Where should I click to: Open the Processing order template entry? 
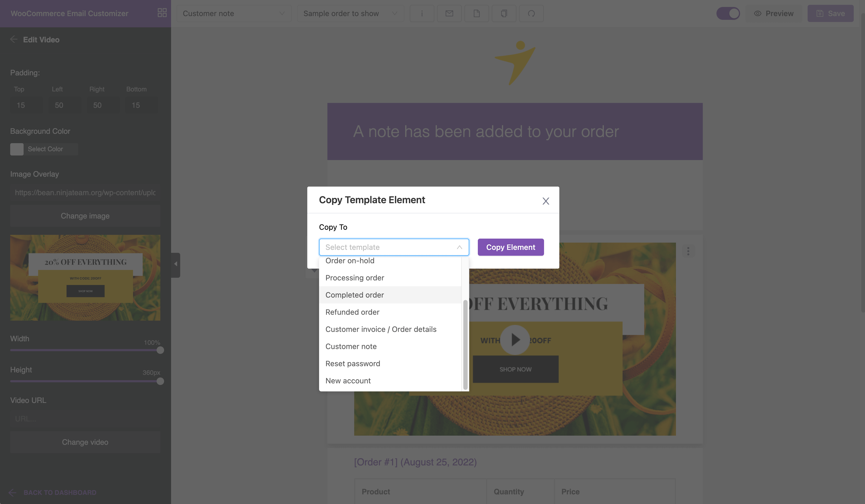tap(354, 277)
